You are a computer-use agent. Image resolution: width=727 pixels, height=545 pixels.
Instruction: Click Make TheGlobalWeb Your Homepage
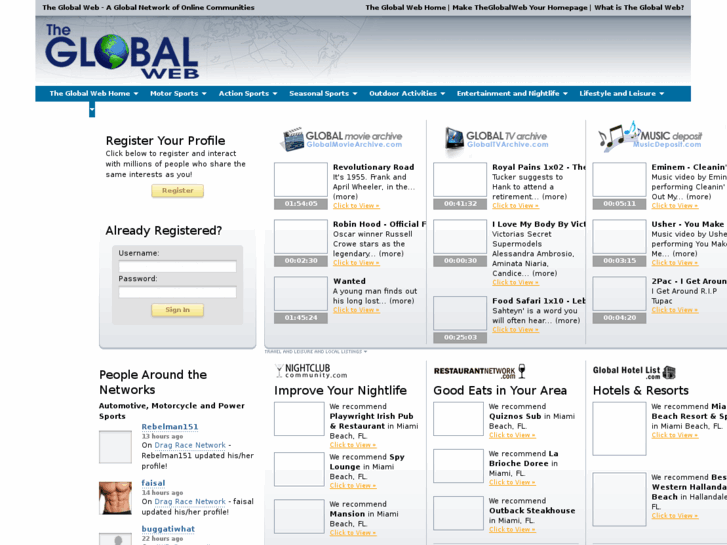point(520,7)
